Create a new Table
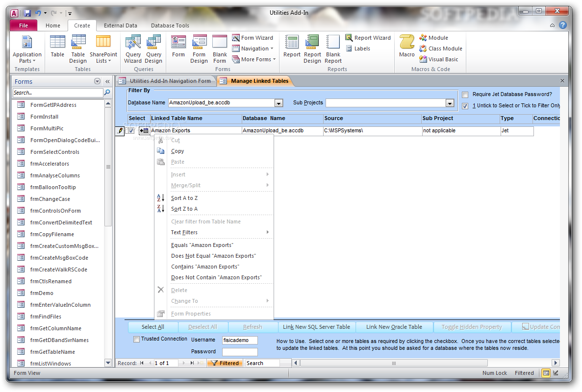This screenshot has width=582, height=392. tap(57, 47)
